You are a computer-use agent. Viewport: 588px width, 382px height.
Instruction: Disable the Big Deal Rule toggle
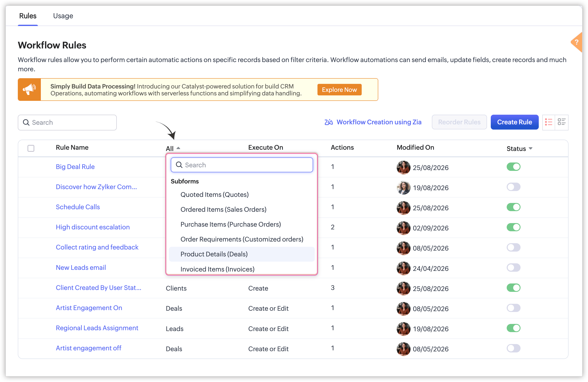point(513,167)
